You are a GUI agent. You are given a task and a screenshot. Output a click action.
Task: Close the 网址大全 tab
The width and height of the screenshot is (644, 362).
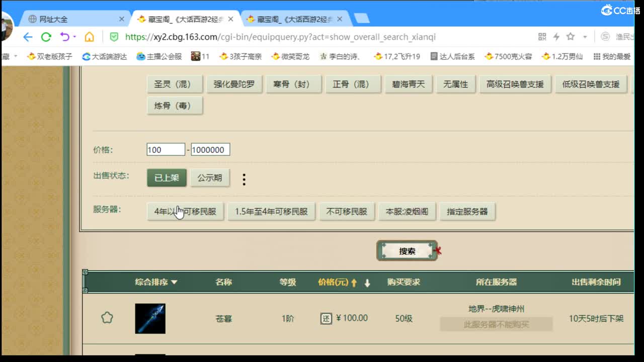point(121,19)
